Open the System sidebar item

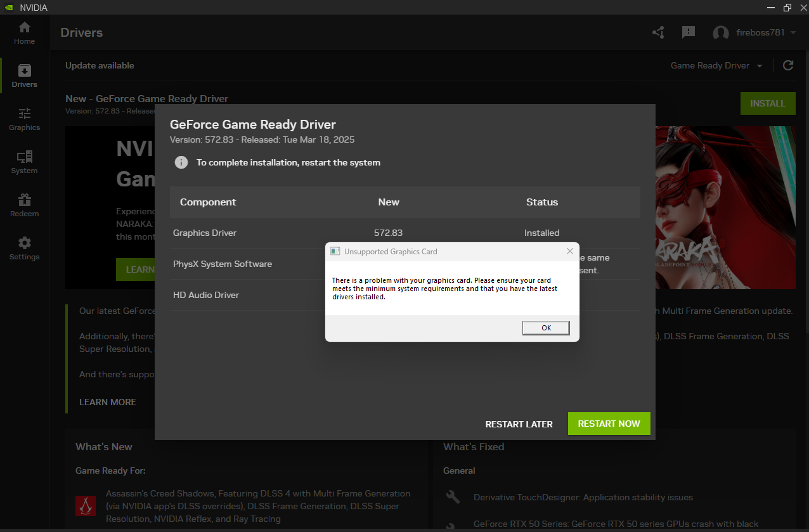(x=24, y=162)
